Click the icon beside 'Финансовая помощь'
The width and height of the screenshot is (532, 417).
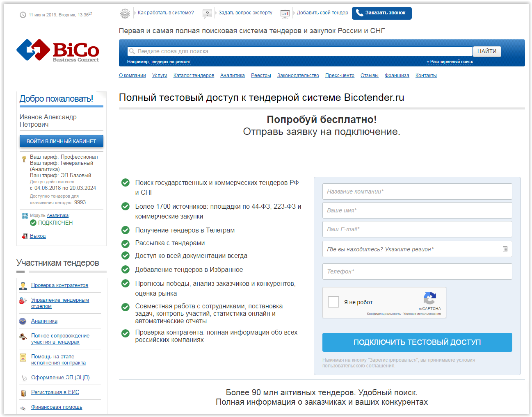pyautogui.click(x=23, y=408)
